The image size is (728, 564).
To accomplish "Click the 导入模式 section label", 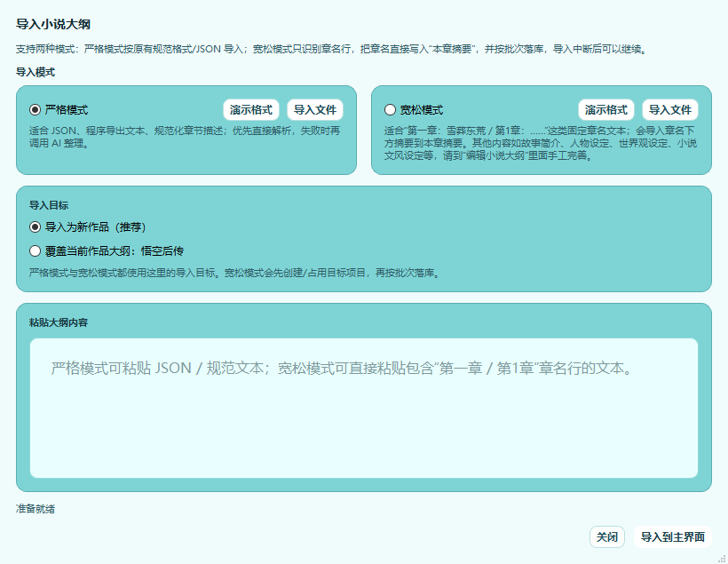I will pos(36,72).
